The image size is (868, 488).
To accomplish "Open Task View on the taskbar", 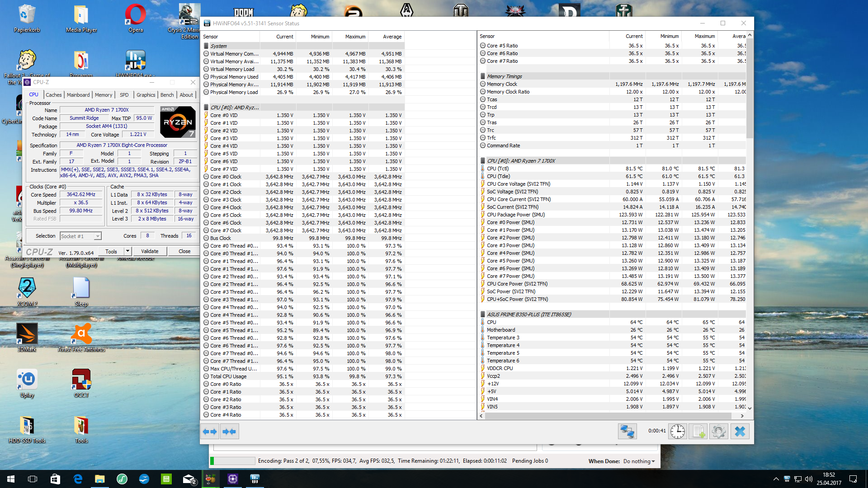I will tap(33, 479).
